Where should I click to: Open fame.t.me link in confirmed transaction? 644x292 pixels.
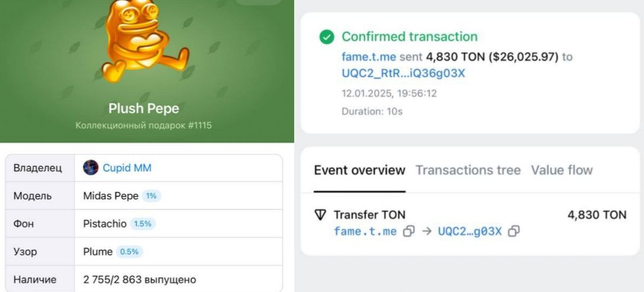click(368, 57)
